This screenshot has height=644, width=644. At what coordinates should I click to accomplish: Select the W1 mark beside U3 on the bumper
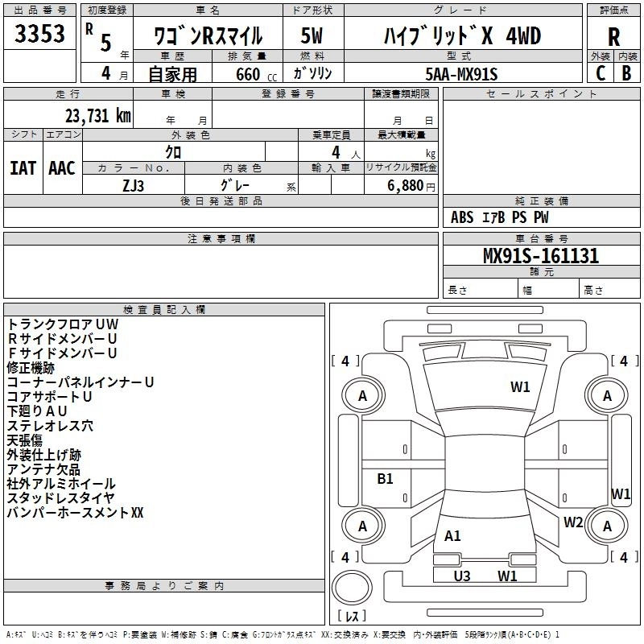pos(507,576)
